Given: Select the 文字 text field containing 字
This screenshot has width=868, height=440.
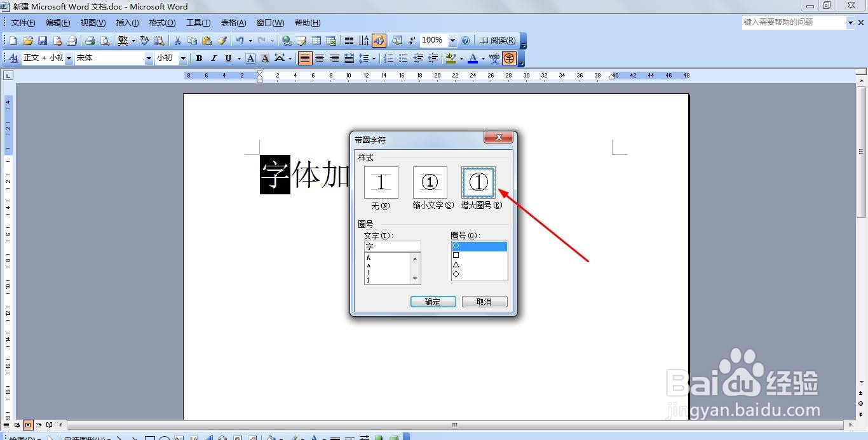Looking at the screenshot, I should tap(391, 246).
